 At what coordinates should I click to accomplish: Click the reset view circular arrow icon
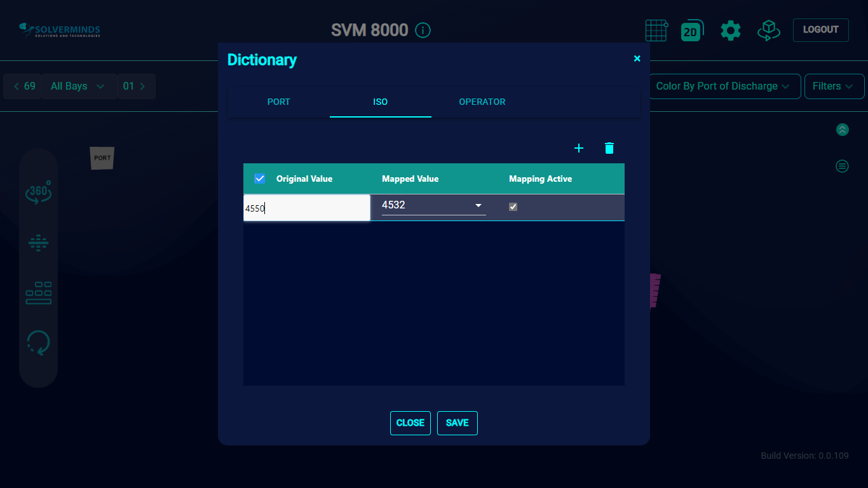pos(39,342)
